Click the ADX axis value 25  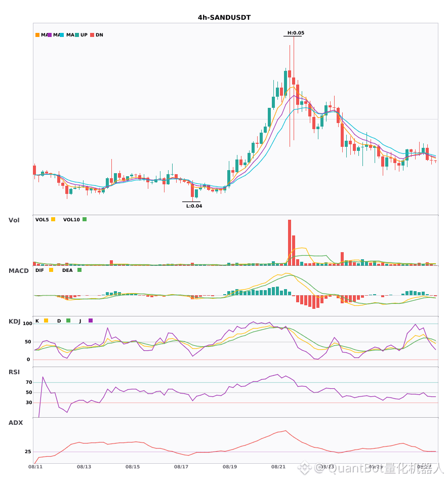(28, 452)
